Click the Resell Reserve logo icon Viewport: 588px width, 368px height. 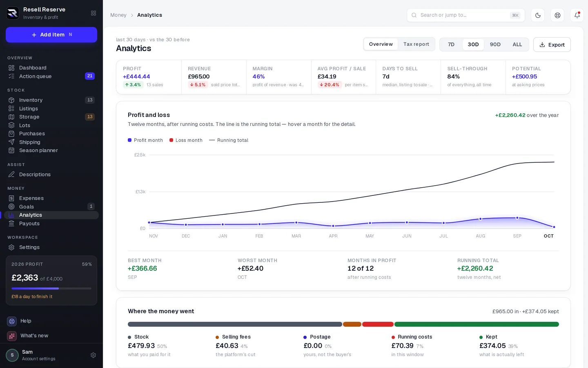click(x=13, y=13)
